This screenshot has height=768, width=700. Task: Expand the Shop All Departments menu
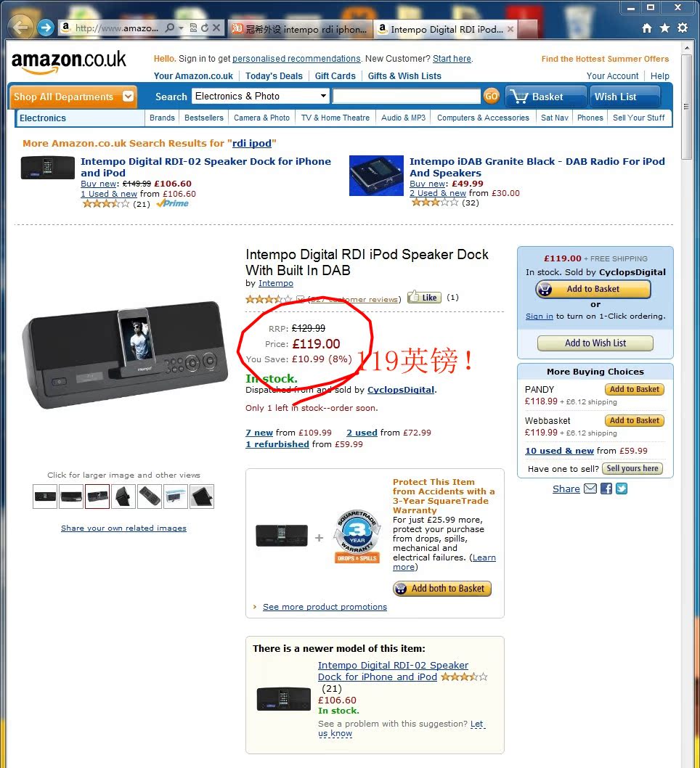pyautogui.click(x=73, y=97)
